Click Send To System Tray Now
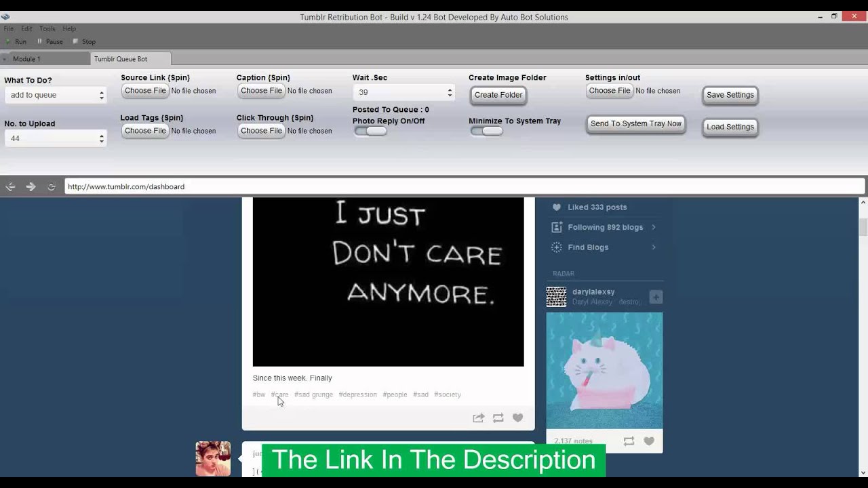 pyautogui.click(x=636, y=124)
